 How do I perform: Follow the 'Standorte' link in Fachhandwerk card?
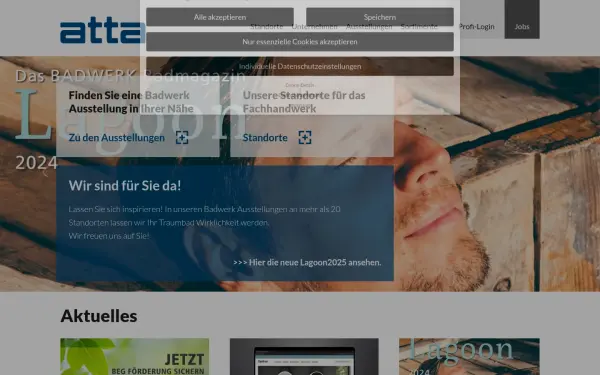[x=265, y=137]
